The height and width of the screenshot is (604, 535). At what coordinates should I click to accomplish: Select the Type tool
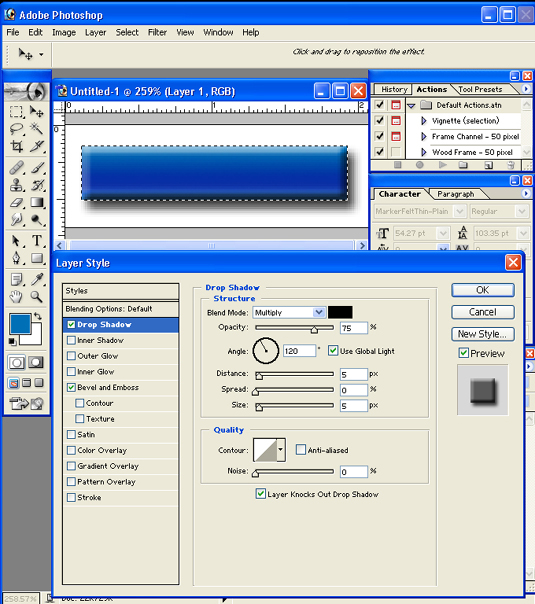click(x=37, y=241)
